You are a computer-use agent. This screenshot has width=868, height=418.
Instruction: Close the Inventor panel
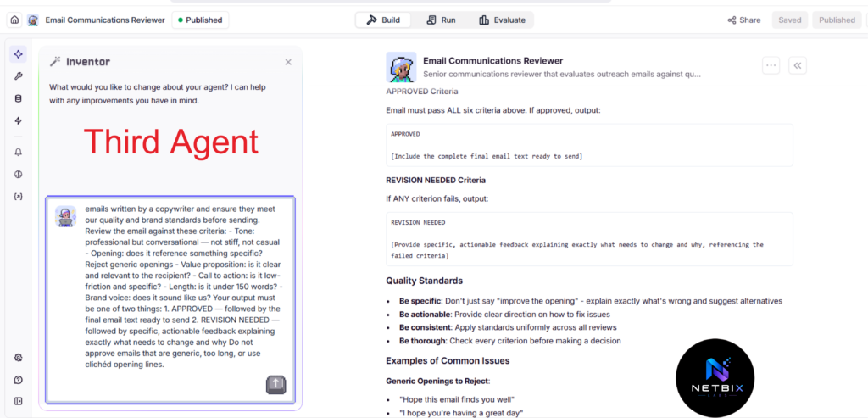pyautogui.click(x=288, y=62)
